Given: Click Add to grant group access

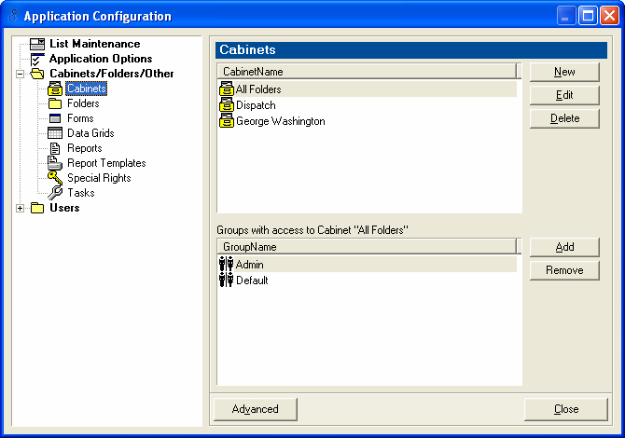Looking at the screenshot, I should [x=564, y=247].
